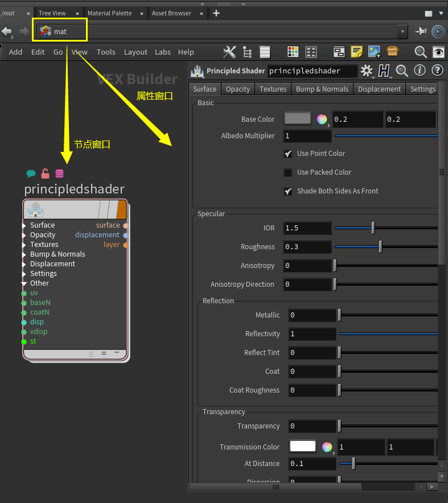Open the network path dropdown arrow
Screen dimensions: 448x503
tap(403, 32)
